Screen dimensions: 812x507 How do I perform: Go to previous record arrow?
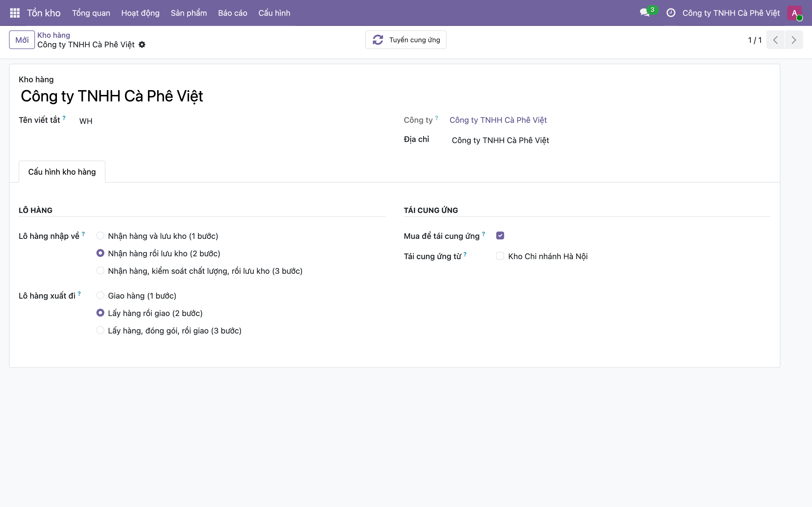(775, 40)
